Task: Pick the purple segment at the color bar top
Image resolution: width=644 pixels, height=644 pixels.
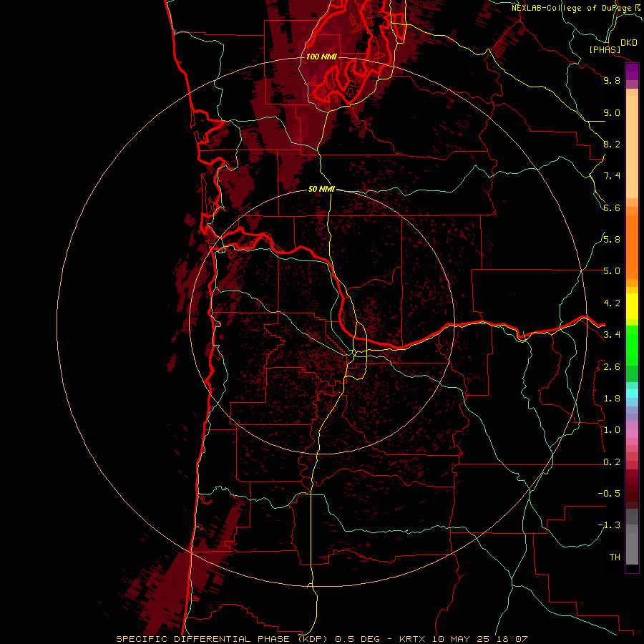Action: 632,72
